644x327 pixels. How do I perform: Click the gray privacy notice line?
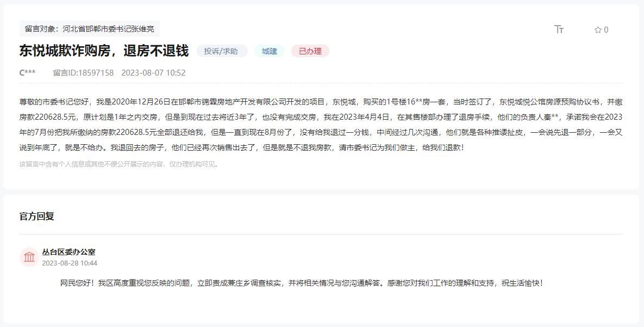tap(120, 164)
